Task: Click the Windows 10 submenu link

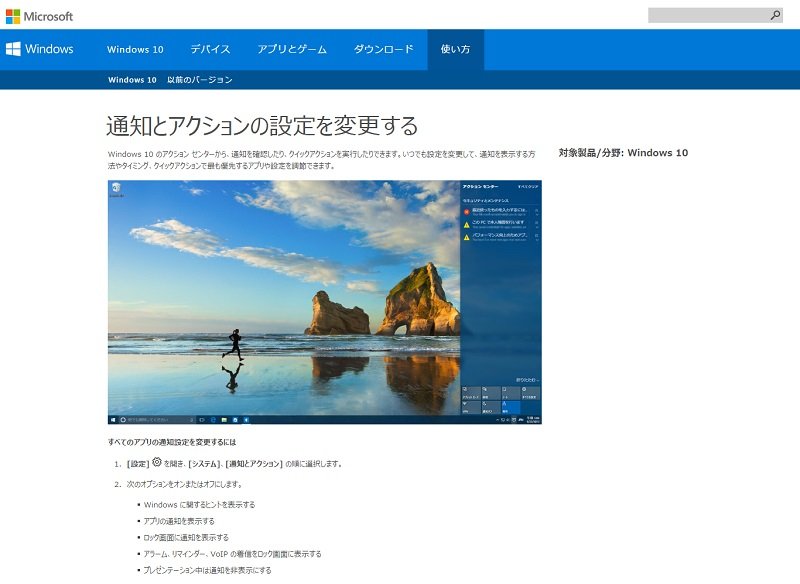Action: pos(132,80)
